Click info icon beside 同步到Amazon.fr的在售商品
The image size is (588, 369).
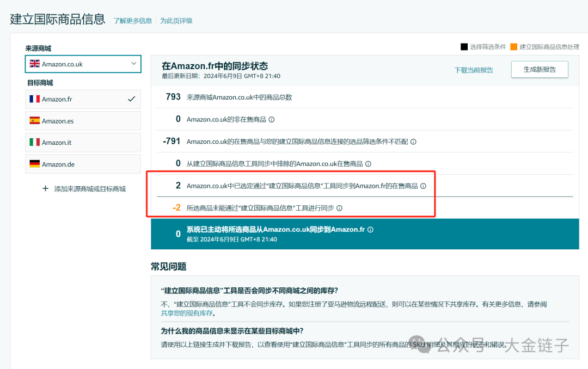point(423,186)
